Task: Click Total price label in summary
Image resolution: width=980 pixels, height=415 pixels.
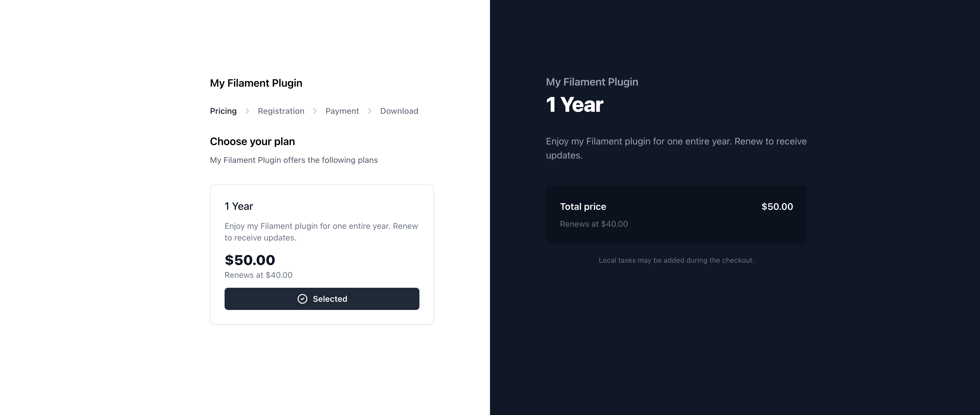Action: tap(583, 207)
